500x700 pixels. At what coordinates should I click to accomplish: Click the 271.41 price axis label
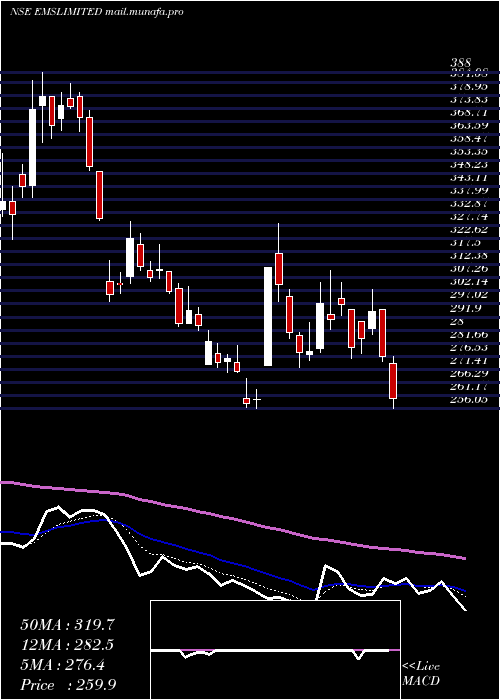point(468,360)
